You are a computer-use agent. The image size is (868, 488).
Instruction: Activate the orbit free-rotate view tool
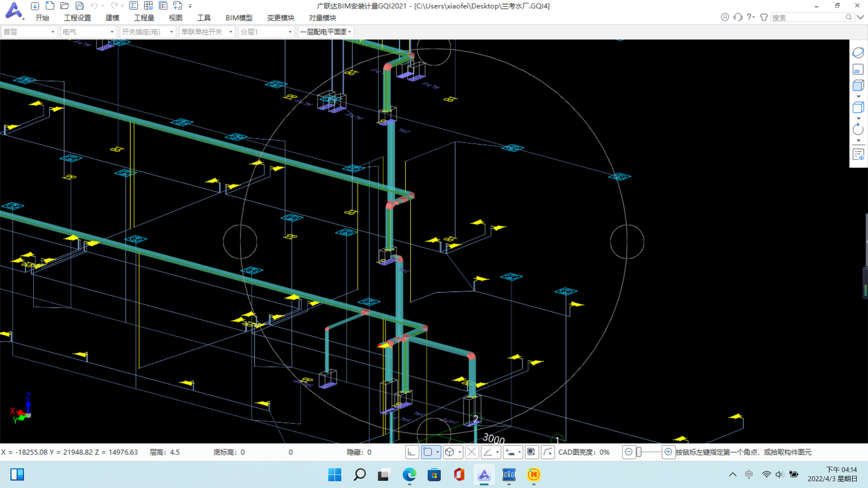pos(858,52)
